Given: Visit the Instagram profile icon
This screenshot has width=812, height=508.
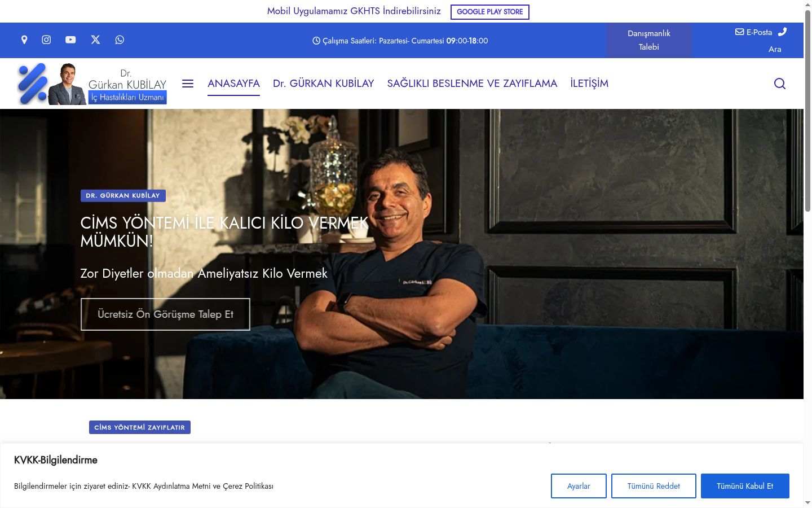Looking at the screenshot, I should 46,40.
